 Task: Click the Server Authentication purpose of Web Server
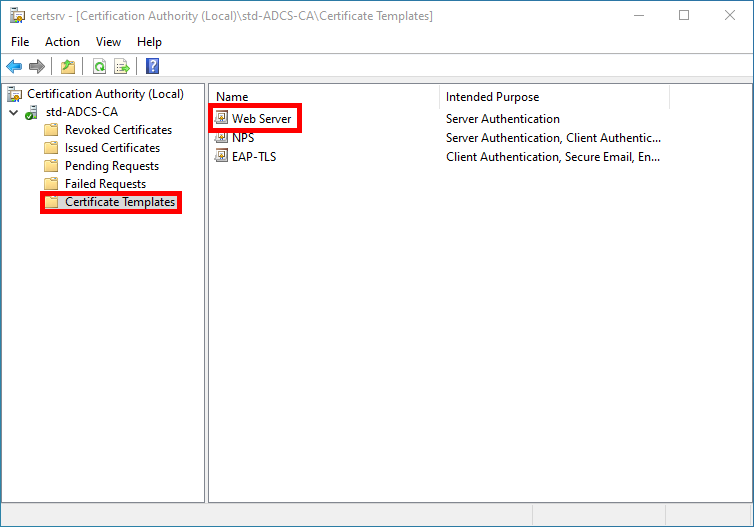click(503, 119)
